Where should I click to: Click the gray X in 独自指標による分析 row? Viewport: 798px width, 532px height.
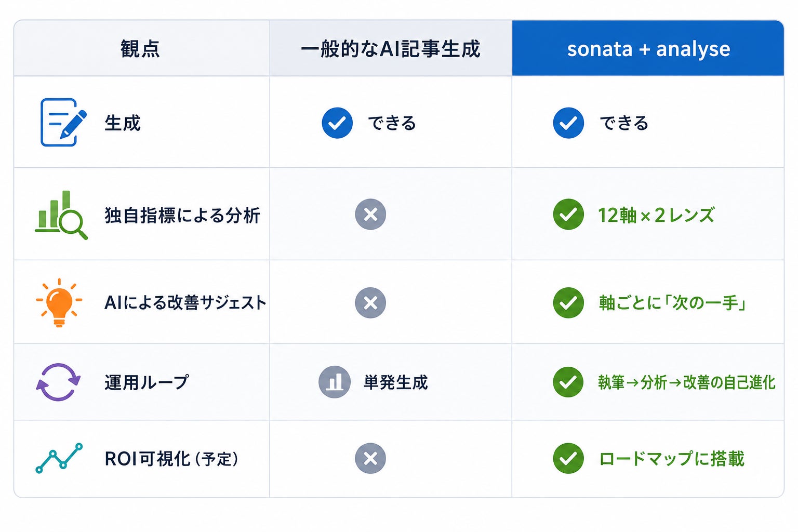[x=370, y=214]
